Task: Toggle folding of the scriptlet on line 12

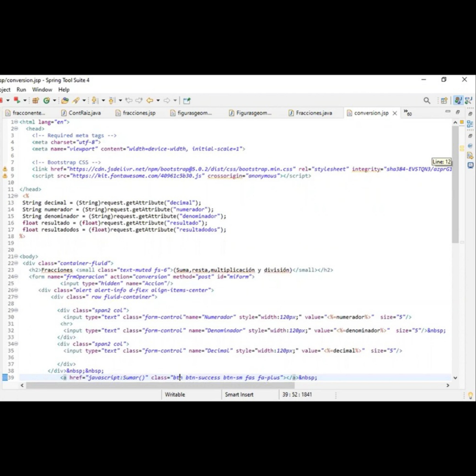Action: (x=16, y=196)
